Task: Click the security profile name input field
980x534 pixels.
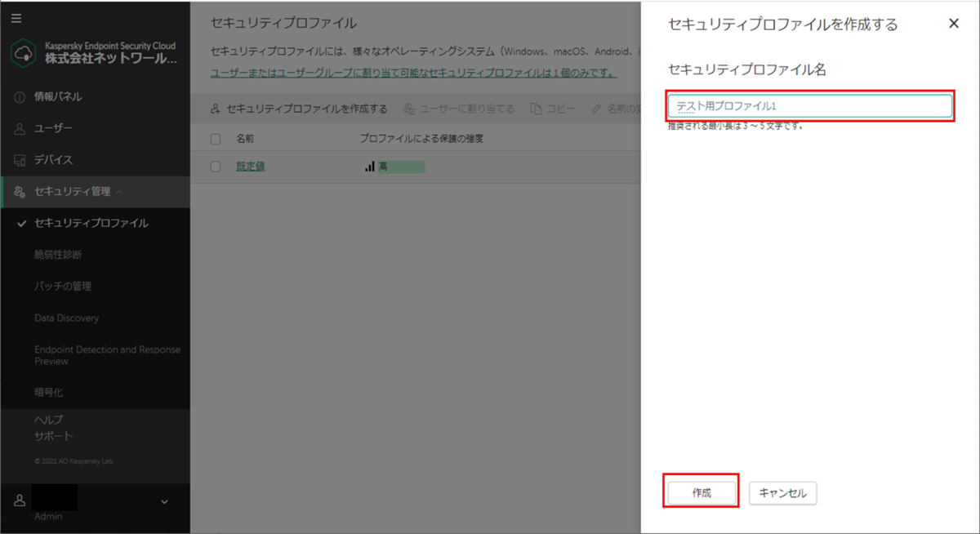Action: (x=809, y=105)
